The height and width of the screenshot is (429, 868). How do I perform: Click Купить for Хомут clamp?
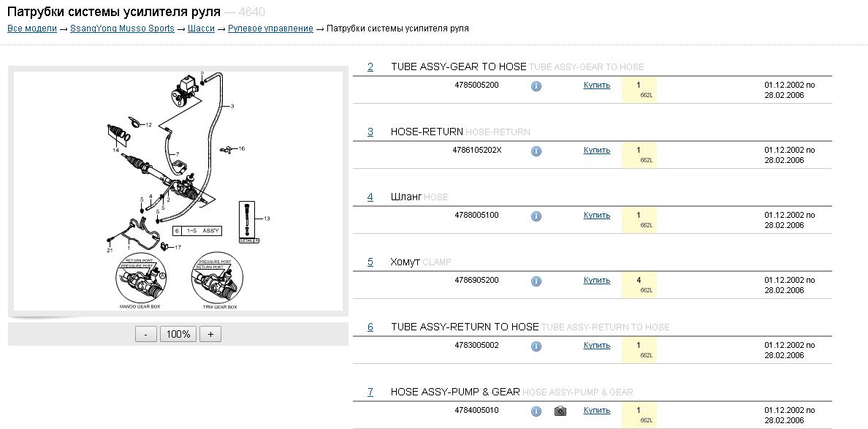(x=597, y=281)
